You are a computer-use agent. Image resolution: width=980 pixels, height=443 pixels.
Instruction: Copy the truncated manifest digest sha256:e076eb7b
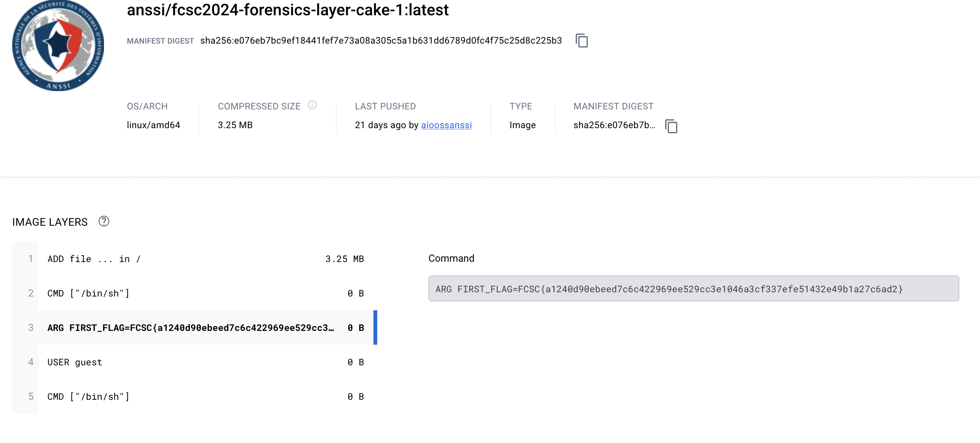click(x=671, y=126)
